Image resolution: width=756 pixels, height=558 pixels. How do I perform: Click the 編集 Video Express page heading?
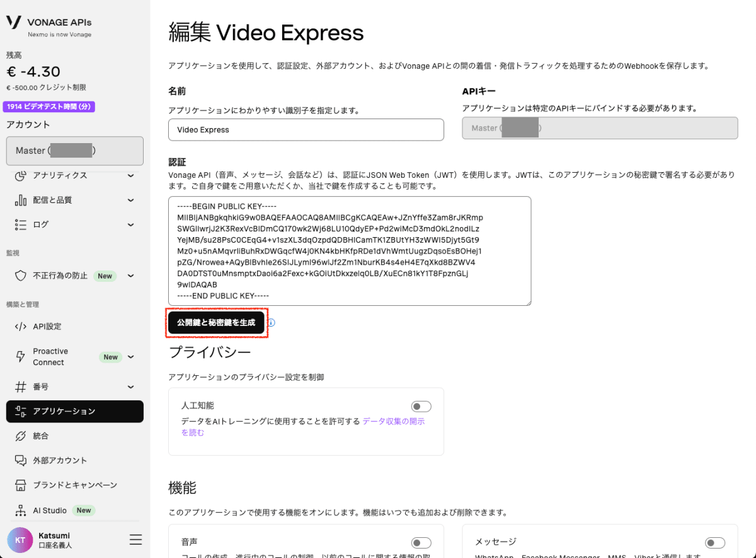click(x=266, y=33)
